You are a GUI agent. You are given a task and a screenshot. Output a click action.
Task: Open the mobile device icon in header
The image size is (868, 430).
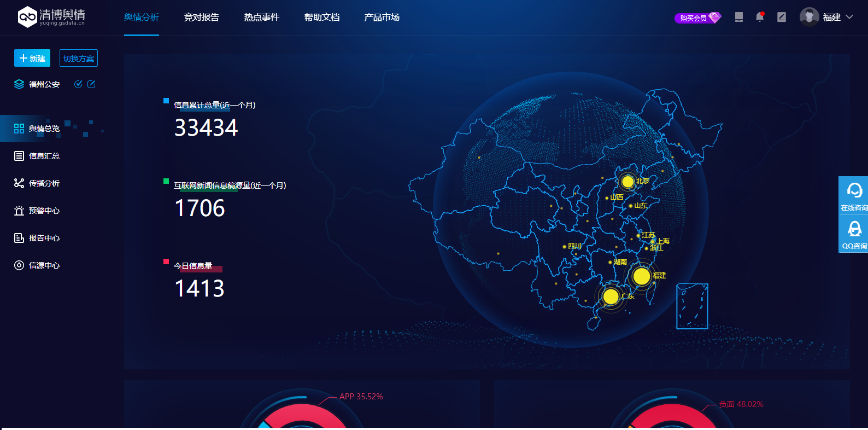[x=739, y=17]
